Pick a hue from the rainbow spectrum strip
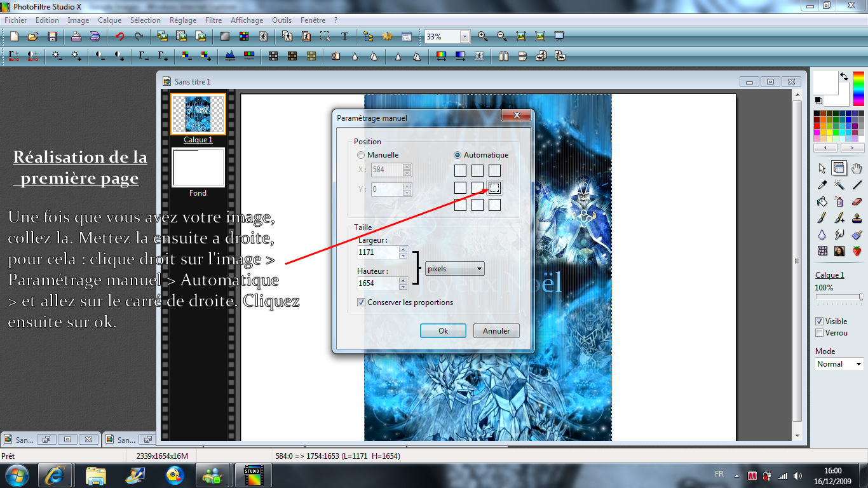Viewport: 868px width, 488px height. pyautogui.click(x=858, y=89)
